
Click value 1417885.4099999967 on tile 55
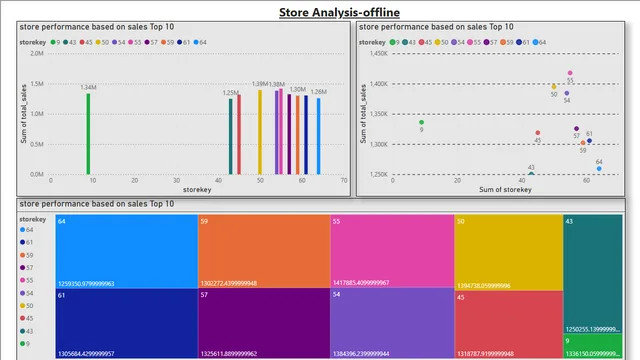point(361,282)
